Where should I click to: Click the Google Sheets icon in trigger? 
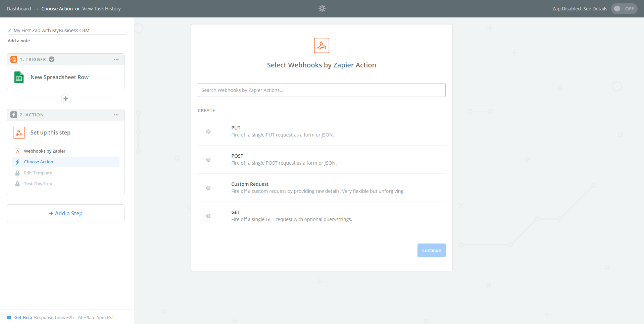(x=19, y=77)
